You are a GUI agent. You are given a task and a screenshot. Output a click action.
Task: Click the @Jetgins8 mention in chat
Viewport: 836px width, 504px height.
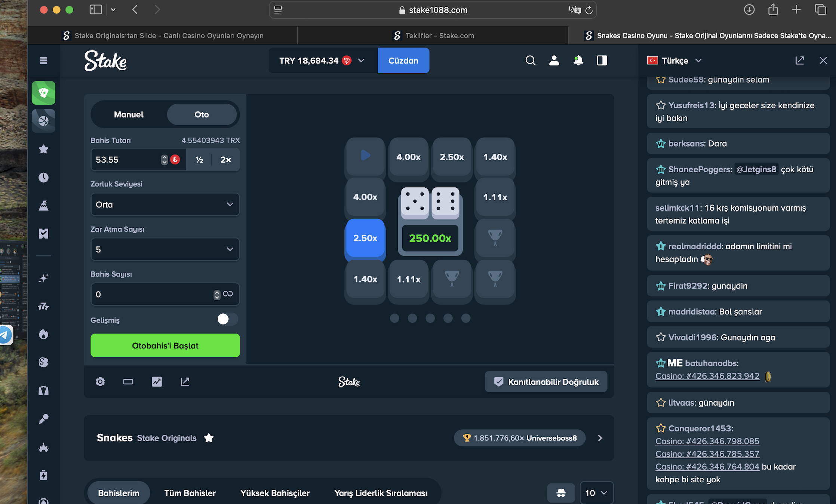tap(756, 169)
